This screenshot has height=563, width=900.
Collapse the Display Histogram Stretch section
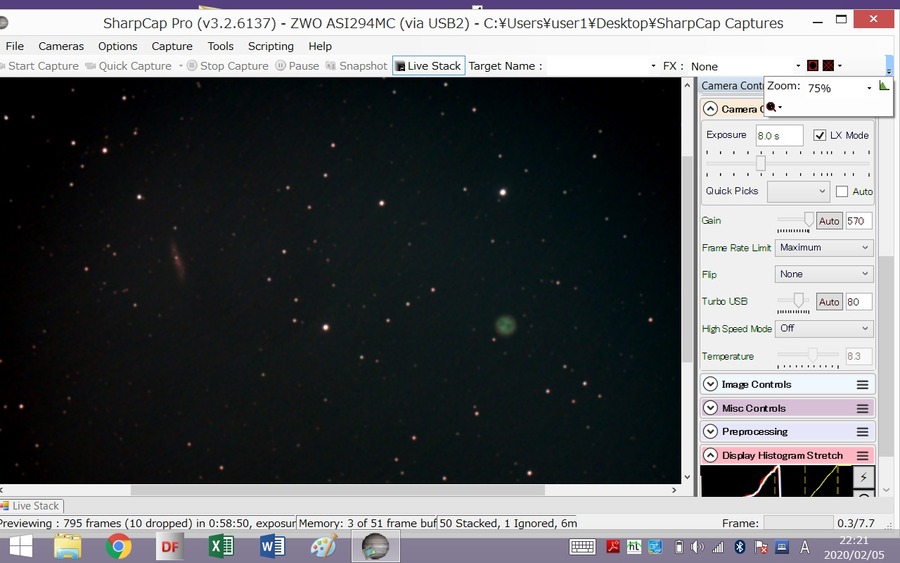click(x=710, y=455)
